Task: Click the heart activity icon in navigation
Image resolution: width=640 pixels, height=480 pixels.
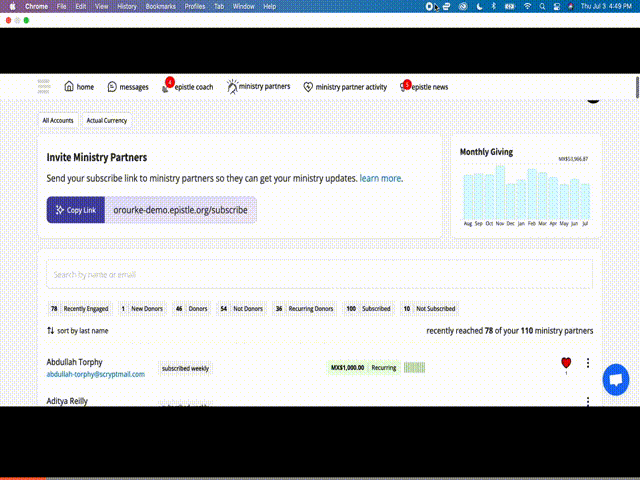Action: (x=308, y=87)
